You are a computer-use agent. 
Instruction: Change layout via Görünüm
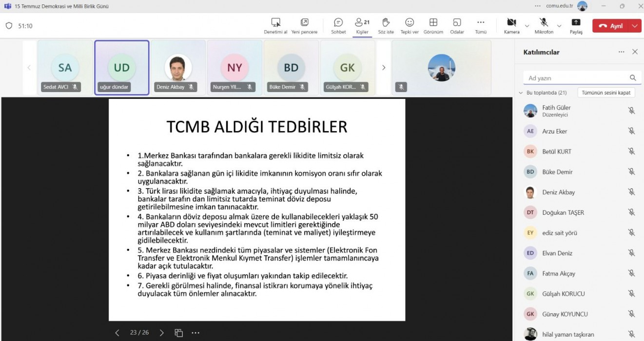433,26
